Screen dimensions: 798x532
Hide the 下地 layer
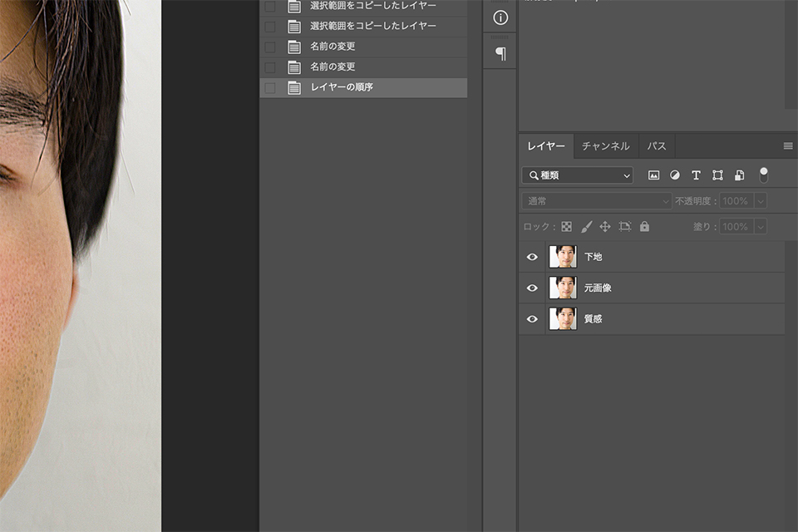pos(532,257)
